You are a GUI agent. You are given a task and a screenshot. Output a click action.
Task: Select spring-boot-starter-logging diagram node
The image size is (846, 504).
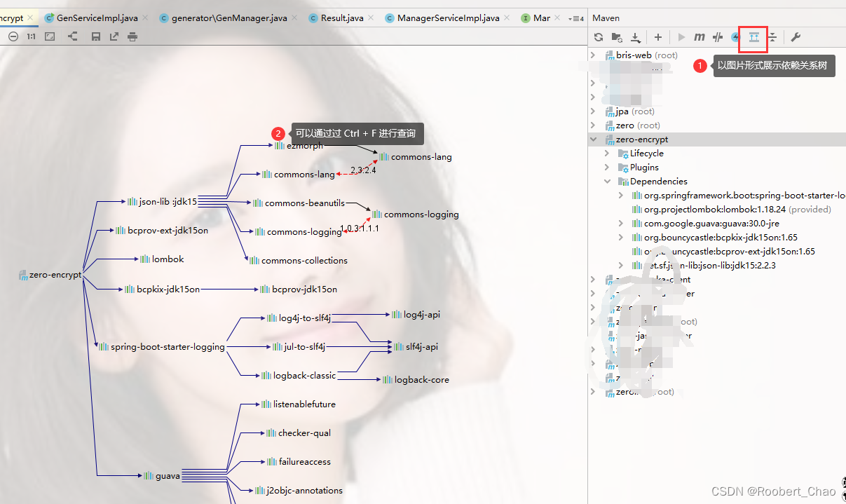click(162, 346)
